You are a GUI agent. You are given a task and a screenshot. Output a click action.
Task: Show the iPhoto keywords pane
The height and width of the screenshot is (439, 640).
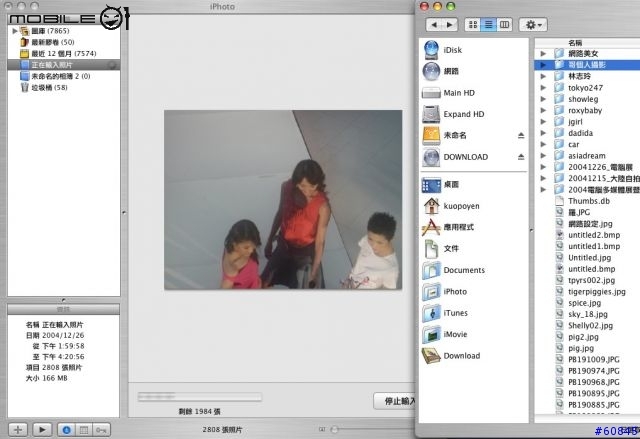point(101,430)
